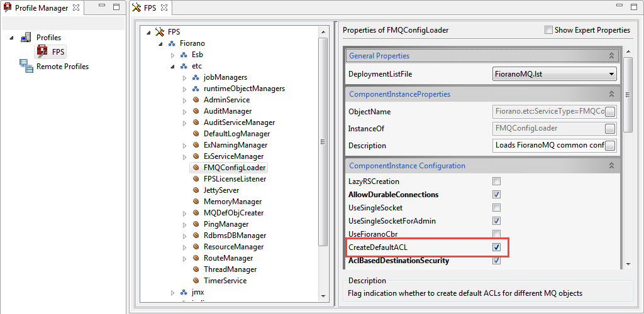Screen dimensions: 644x314
Task: Click the FPS profile icon in Profiles
Action: click(43, 51)
